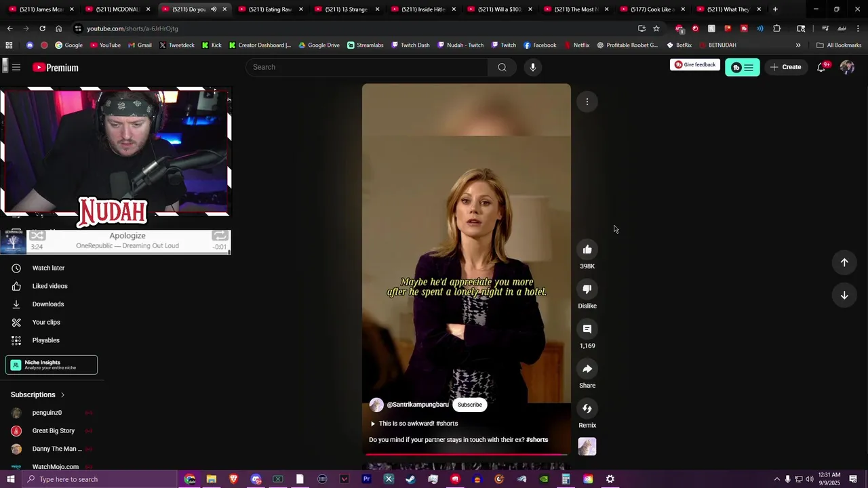Screen dimensions: 868x488
Task: Open Your clips in sidebar
Action: pyautogui.click(x=46, y=323)
